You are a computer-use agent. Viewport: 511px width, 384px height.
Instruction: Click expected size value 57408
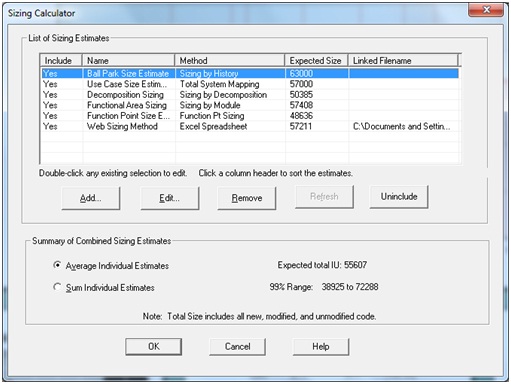tap(301, 105)
